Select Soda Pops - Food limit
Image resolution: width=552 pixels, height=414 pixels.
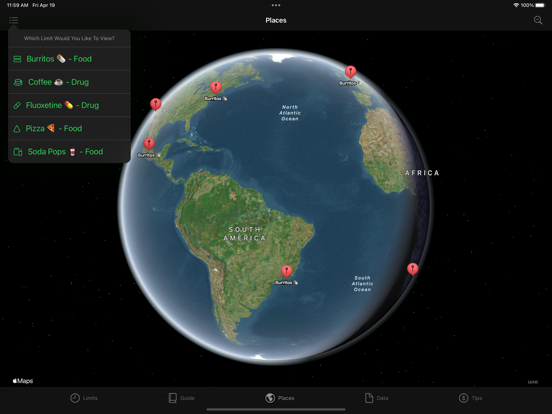[x=69, y=152]
